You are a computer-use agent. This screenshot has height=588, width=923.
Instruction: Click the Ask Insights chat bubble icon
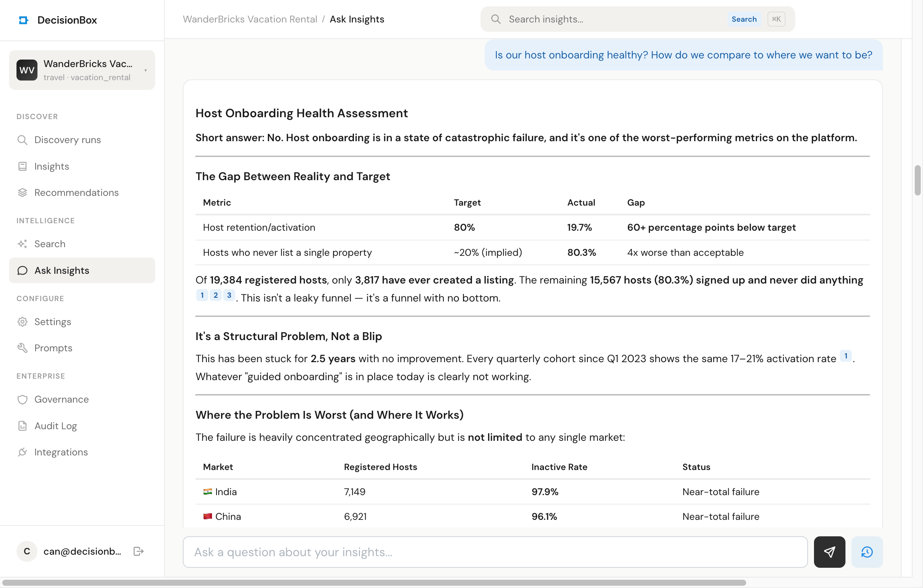pyautogui.click(x=22, y=270)
